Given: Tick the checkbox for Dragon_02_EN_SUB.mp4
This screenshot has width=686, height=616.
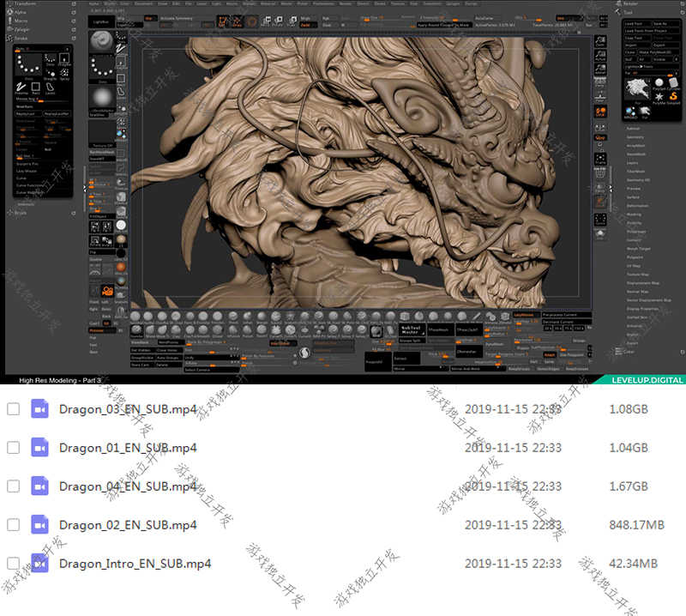Looking at the screenshot, I should 13,524.
